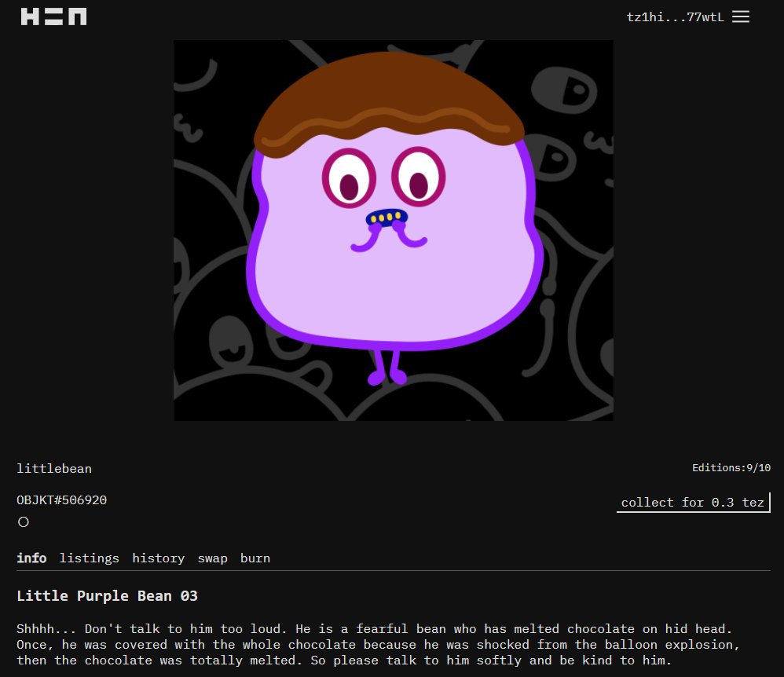Switch to the listings tab

point(89,558)
